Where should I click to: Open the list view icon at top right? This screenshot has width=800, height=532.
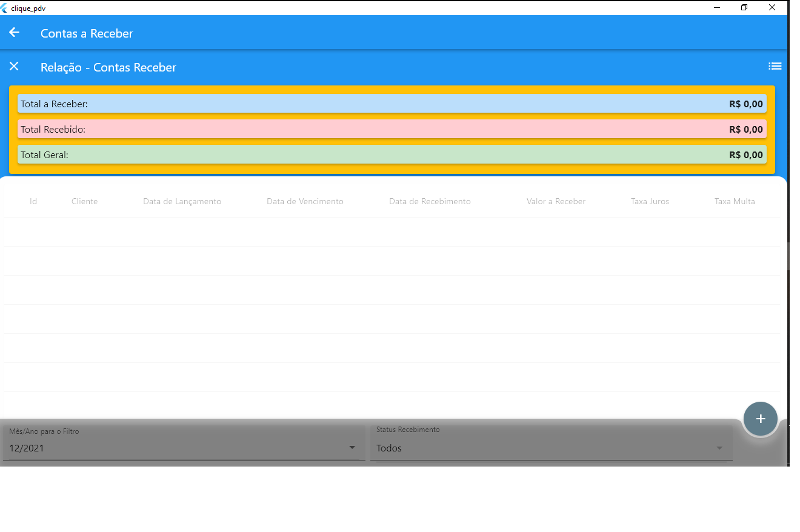(x=775, y=66)
